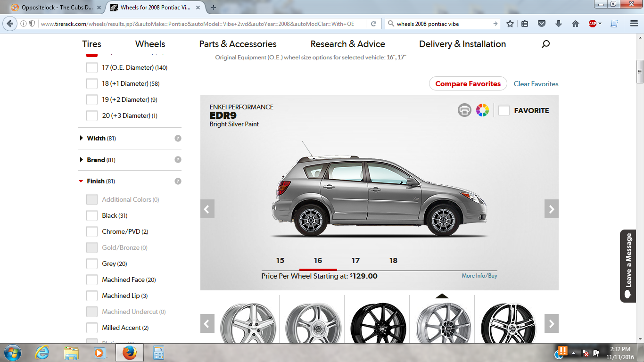
Task: Open Windows Explorer from the taskbar
Action: (x=71, y=353)
